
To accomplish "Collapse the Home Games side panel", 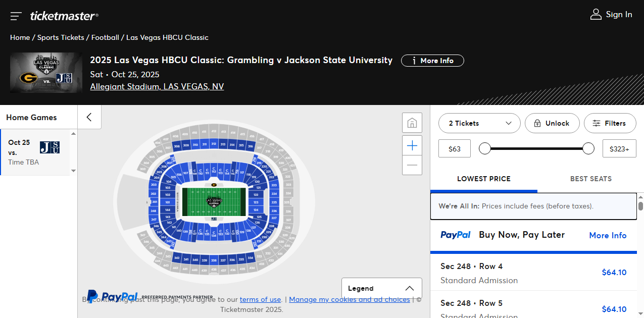I will click(x=89, y=117).
